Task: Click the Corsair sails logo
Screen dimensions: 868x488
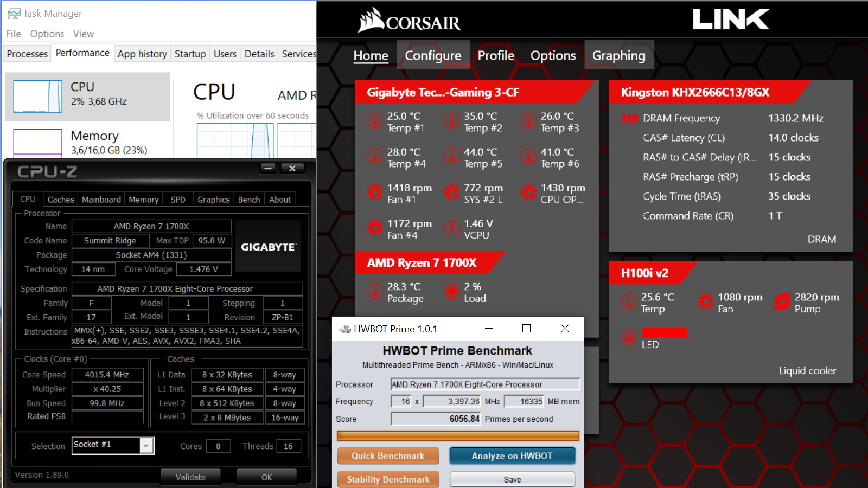Action: click(x=371, y=20)
